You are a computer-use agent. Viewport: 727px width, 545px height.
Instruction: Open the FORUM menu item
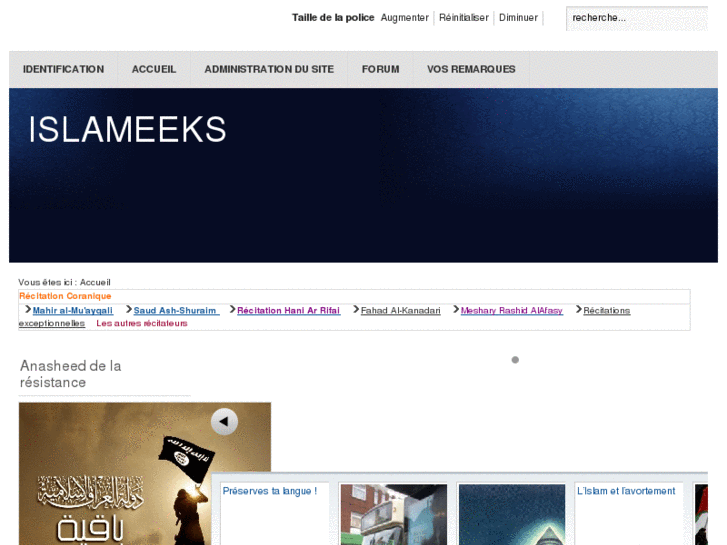(x=381, y=69)
